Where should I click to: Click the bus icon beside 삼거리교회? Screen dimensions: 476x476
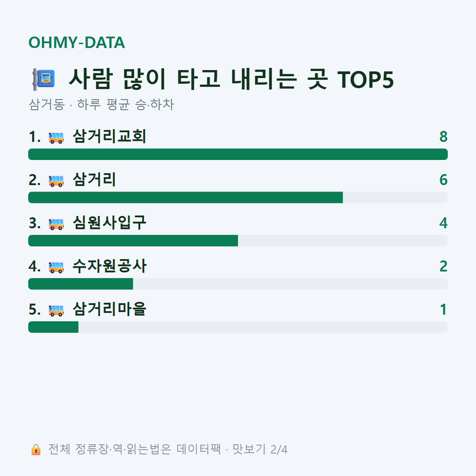point(56,138)
